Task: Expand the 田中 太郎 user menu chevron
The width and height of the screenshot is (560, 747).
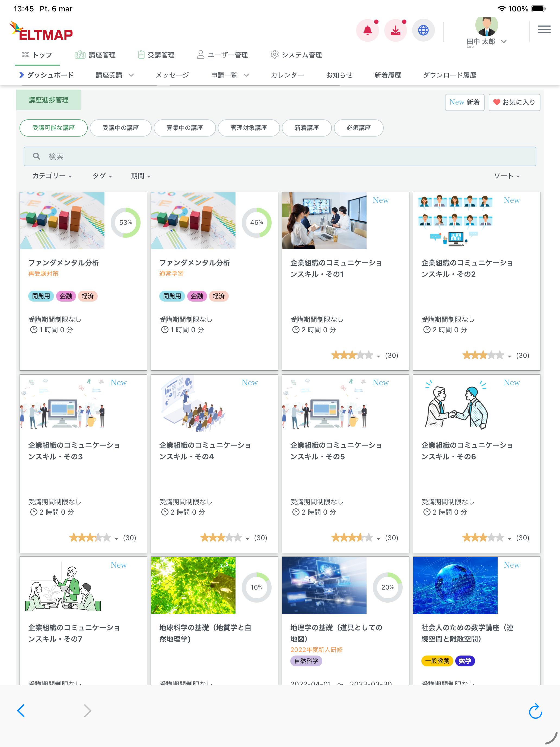Action: point(504,42)
